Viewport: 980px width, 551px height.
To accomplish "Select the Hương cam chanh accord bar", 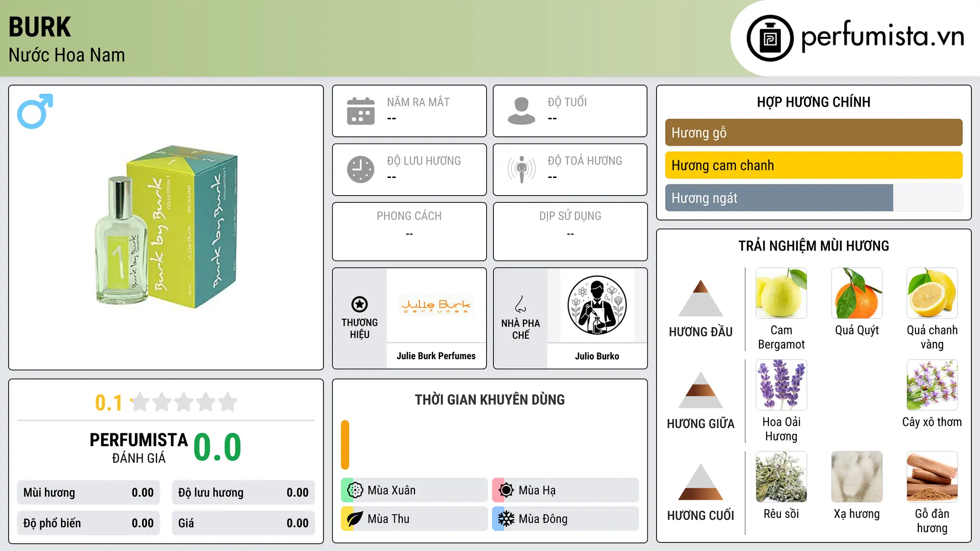I will click(x=813, y=165).
